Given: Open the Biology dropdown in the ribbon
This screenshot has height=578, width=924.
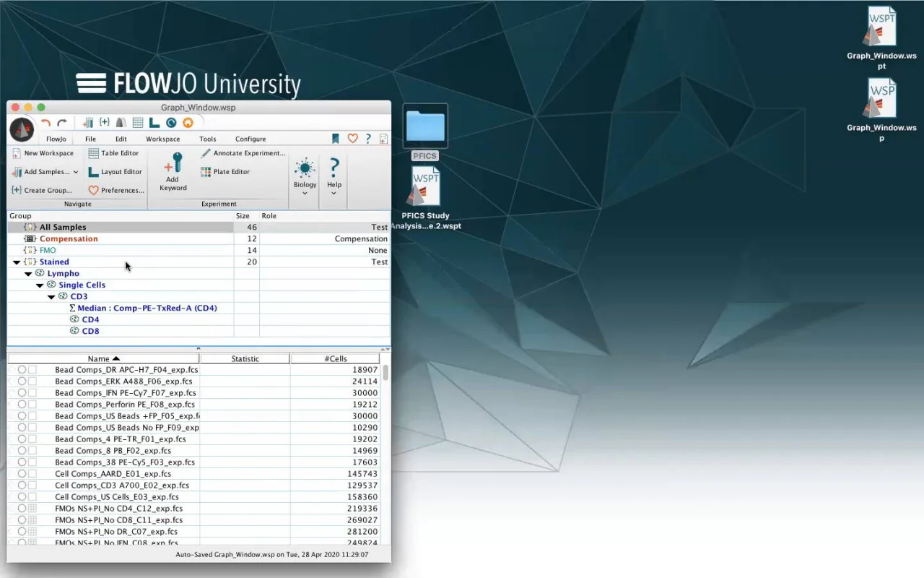Looking at the screenshot, I should point(305,178).
